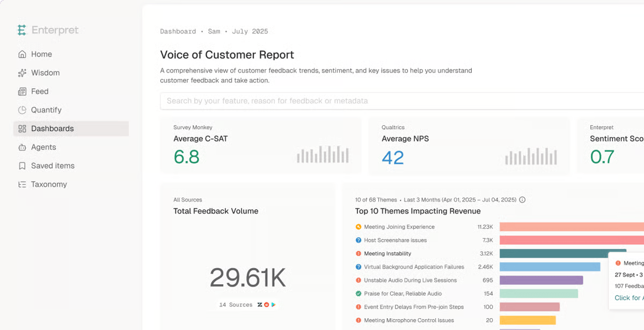Click the Average C-SAT value 6.8
The width and height of the screenshot is (644, 330).
pos(186,157)
